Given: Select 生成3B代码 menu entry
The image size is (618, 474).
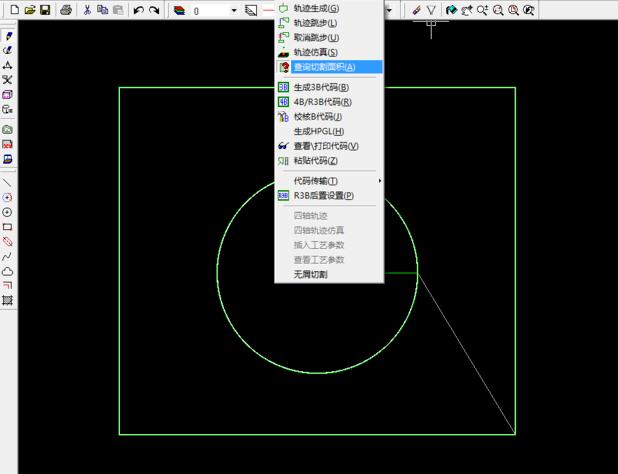Looking at the screenshot, I should [x=321, y=87].
